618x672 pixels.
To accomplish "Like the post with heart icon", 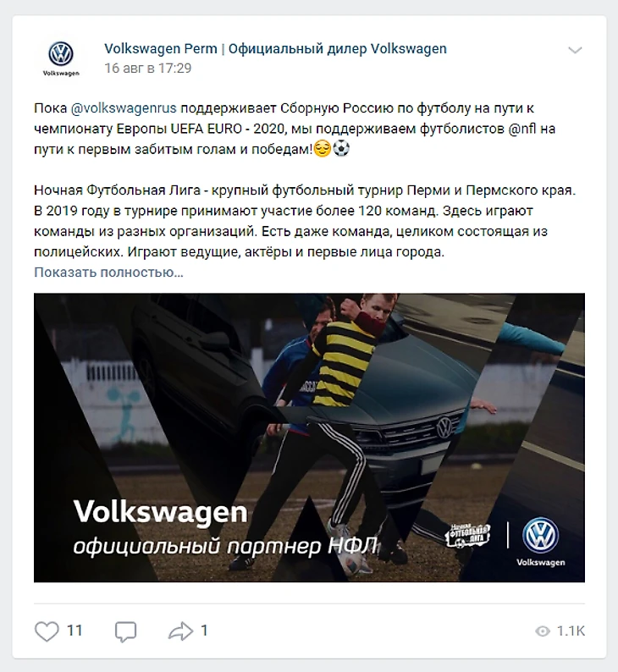I will tap(47, 631).
